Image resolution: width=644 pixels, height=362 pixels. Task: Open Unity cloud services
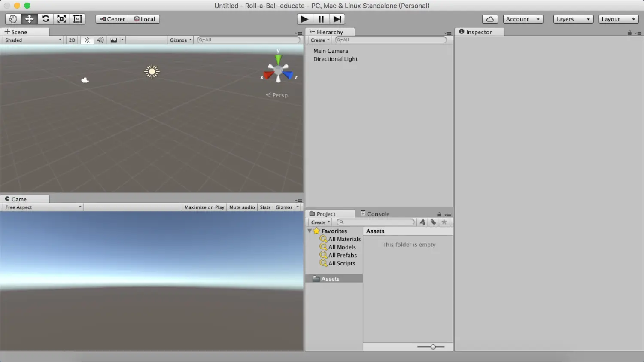click(490, 19)
